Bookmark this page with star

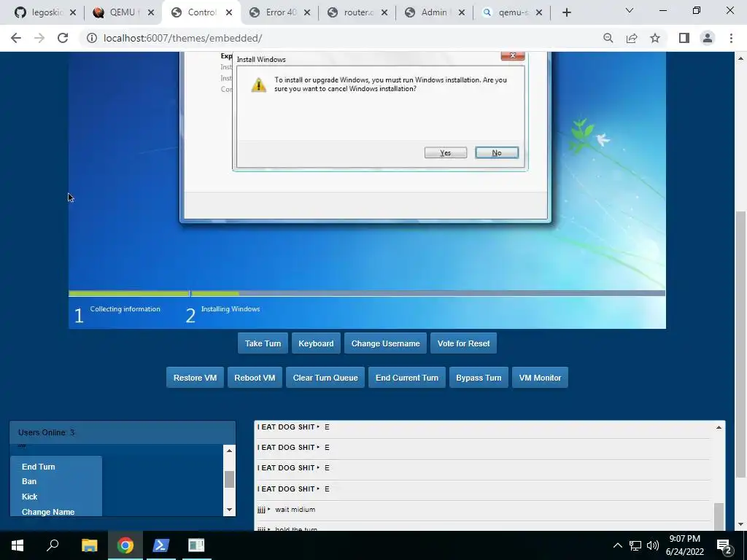click(655, 38)
